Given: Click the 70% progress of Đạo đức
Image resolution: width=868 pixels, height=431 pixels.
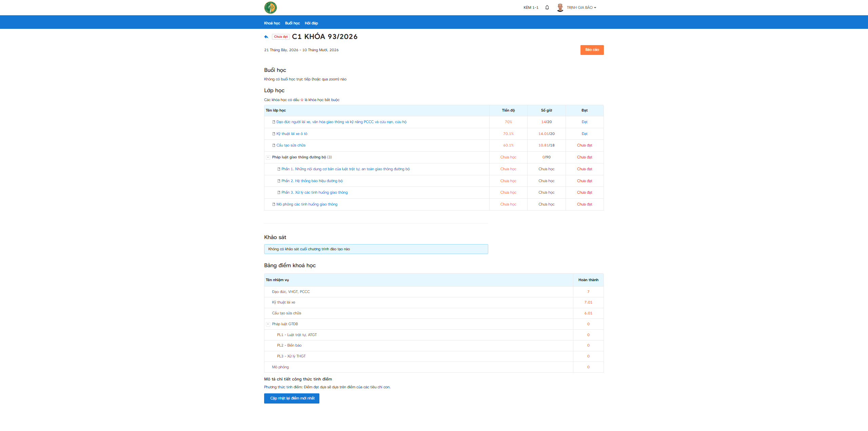Looking at the screenshot, I should 508,122.
